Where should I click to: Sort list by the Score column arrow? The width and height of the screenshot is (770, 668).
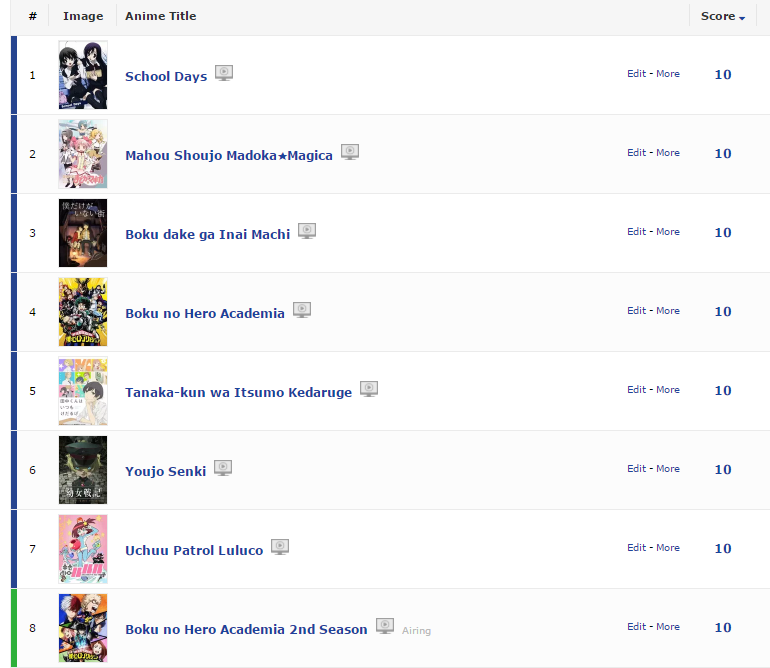click(x=742, y=18)
